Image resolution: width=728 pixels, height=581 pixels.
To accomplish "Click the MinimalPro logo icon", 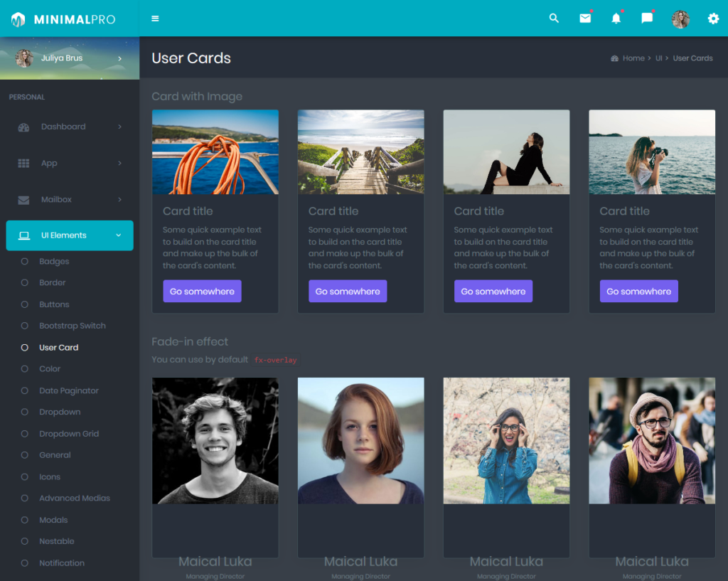I will [x=18, y=19].
